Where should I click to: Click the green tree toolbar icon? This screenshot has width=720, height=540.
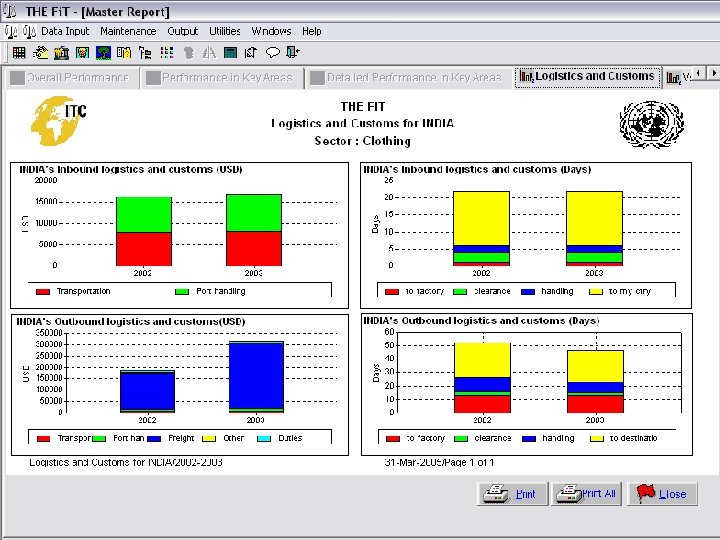pyautogui.click(x=103, y=53)
